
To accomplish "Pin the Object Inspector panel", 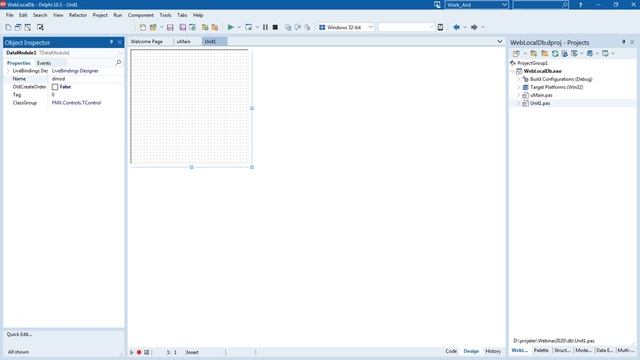I will (111, 42).
